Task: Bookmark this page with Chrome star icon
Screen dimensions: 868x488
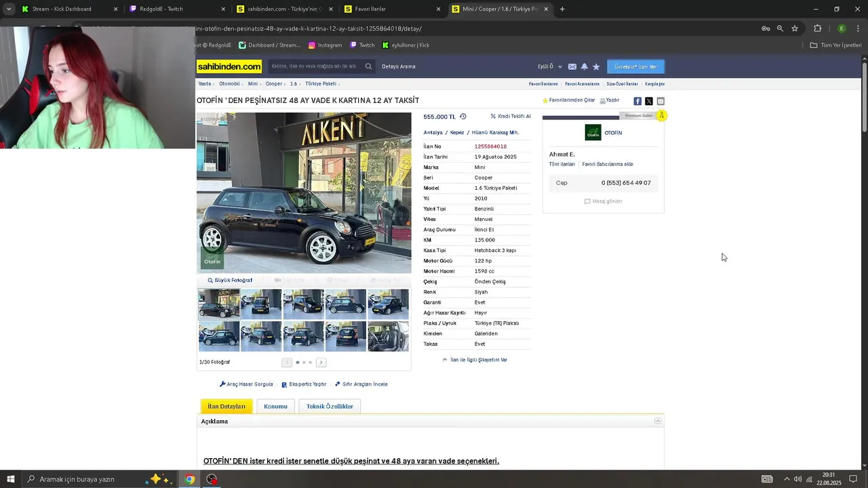Action: click(795, 28)
